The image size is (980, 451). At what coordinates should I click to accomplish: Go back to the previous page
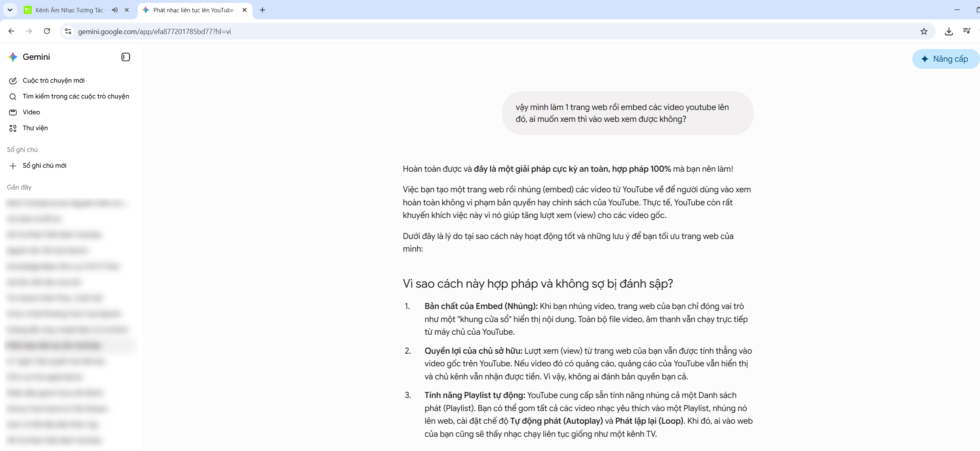point(11,31)
